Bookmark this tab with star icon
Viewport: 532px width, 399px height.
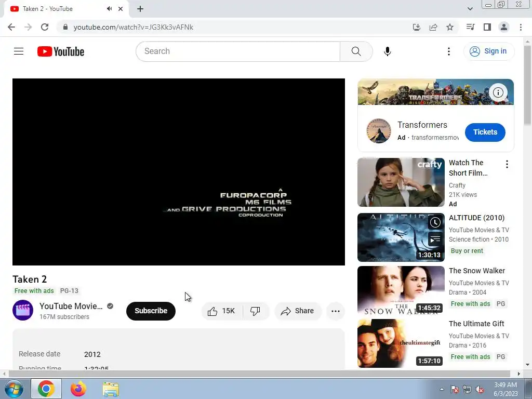pos(450,27)
